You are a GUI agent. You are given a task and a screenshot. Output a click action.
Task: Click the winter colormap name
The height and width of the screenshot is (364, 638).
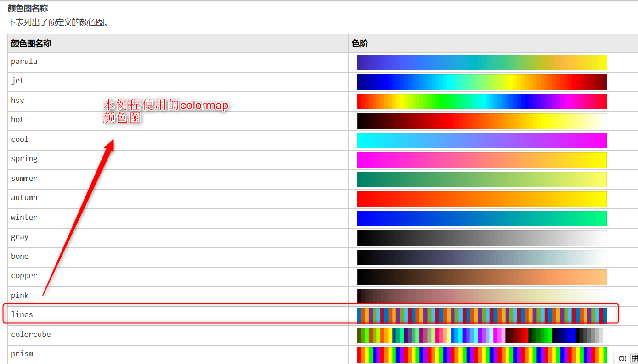point(24,217)
